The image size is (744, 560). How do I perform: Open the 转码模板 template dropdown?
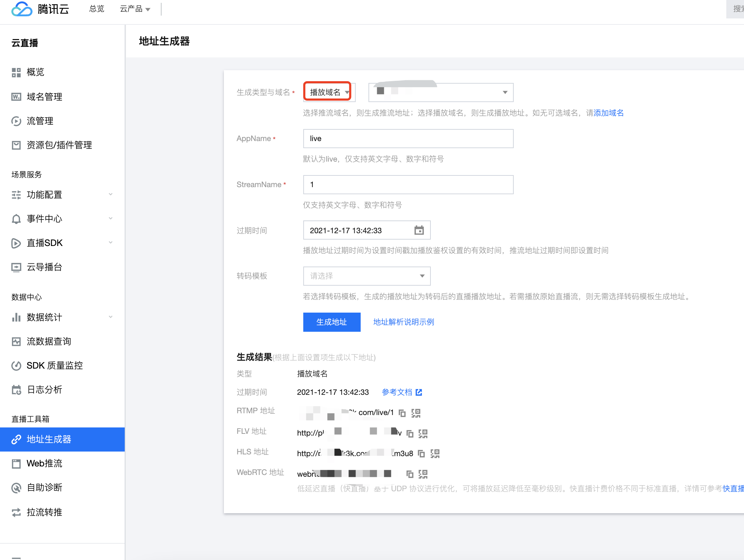point(367,276)
